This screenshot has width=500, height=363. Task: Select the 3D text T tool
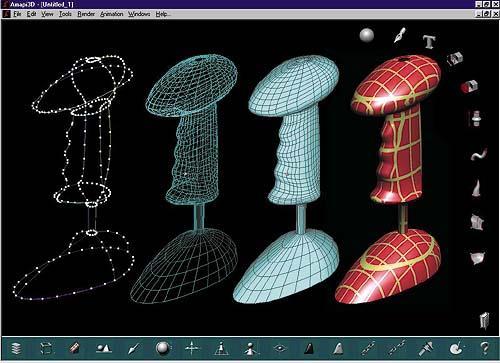(429, 42)
